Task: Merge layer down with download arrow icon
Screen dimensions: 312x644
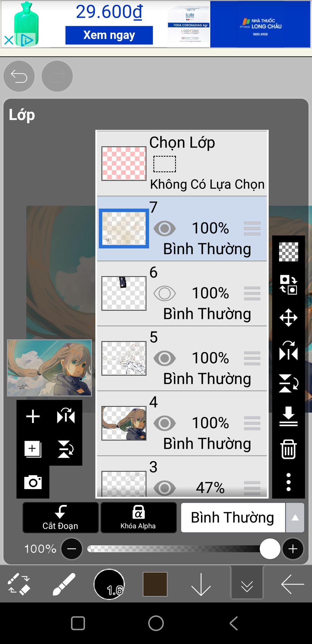Action: click(288, 416)
